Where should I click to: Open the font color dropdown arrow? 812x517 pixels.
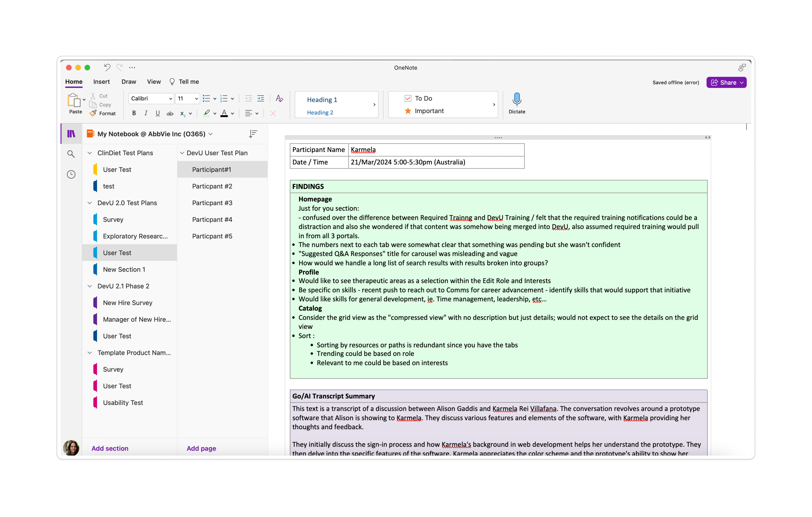232,114
